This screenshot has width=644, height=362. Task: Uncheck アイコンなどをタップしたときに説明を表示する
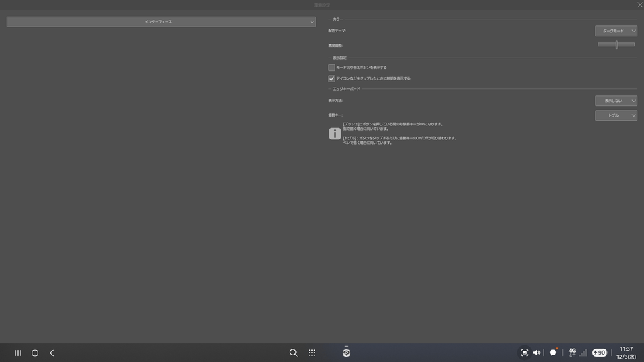331,78
